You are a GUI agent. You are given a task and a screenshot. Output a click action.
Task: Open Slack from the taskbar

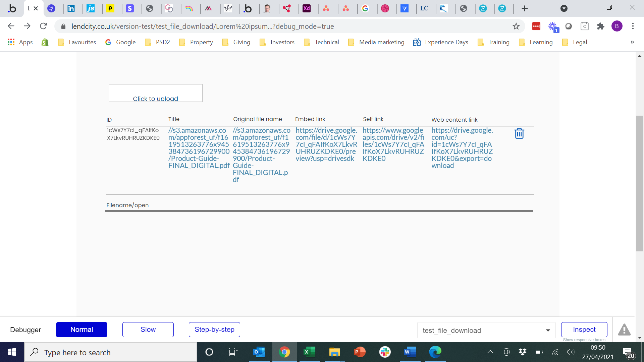click(385, 352)
